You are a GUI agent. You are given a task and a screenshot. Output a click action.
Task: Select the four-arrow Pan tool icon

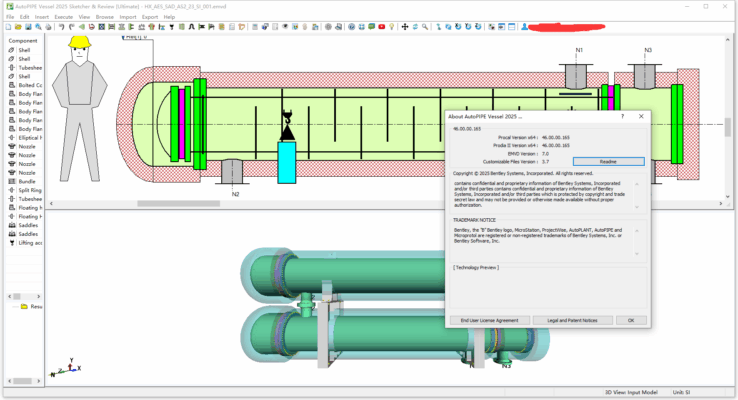[x=405, y=27]
